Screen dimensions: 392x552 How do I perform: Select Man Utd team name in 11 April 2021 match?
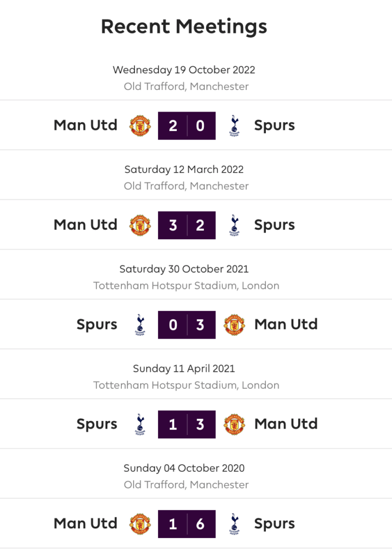286,424
